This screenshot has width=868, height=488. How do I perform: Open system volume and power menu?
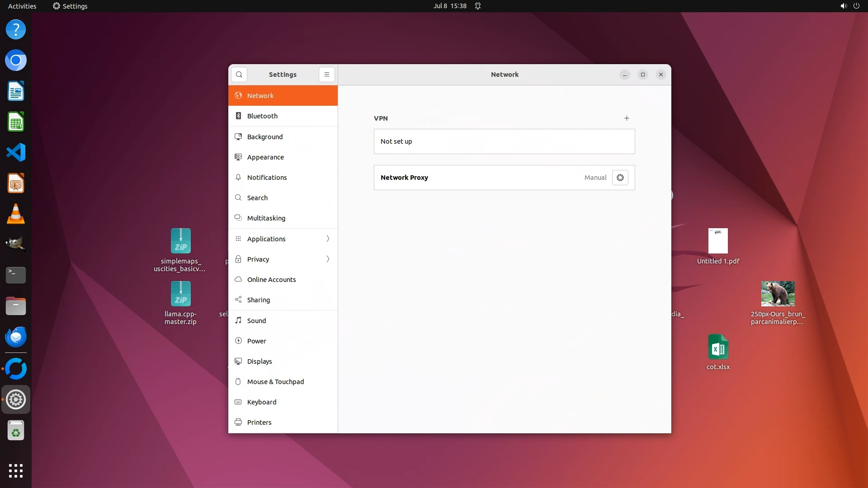(x=849, y=6)
